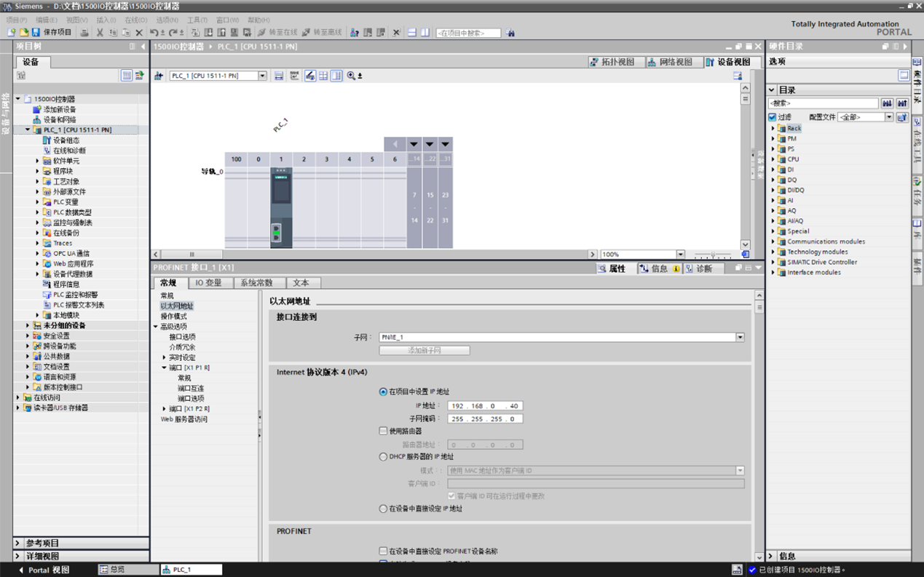Image resolution: width=924 pixels, height=577 pixels.
Task: Click the IP 地址 input field
Action: (x=485, y=406)
